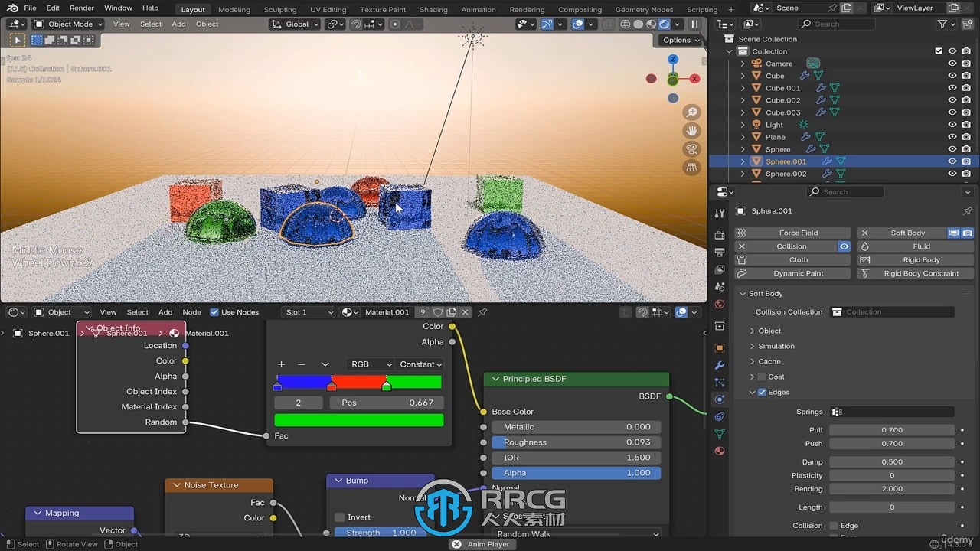Open the Tool properties tab
The width and height of the screenshot is (980, 551).
click(x=719, y=214)
